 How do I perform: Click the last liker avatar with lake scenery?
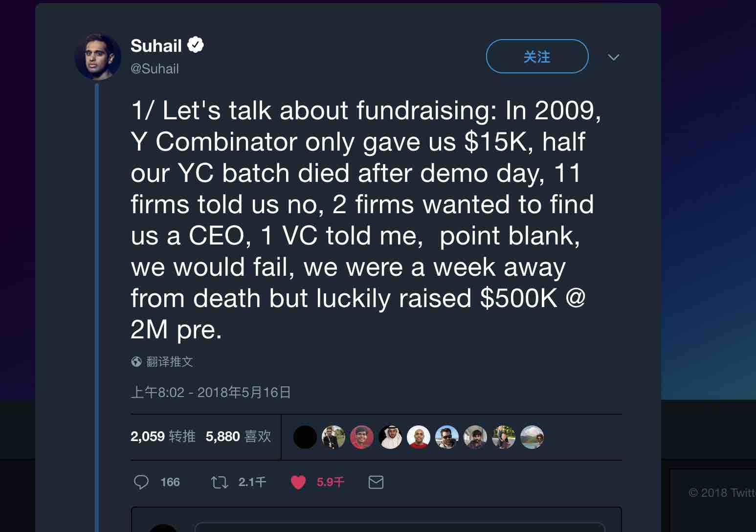532,437
